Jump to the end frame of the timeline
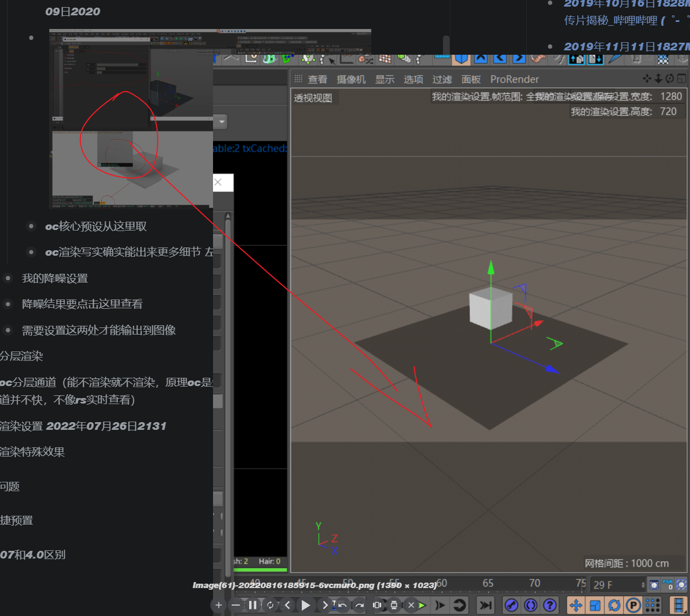Image resolution: width=690 pixels, height=616 pixels. (485, 605)
